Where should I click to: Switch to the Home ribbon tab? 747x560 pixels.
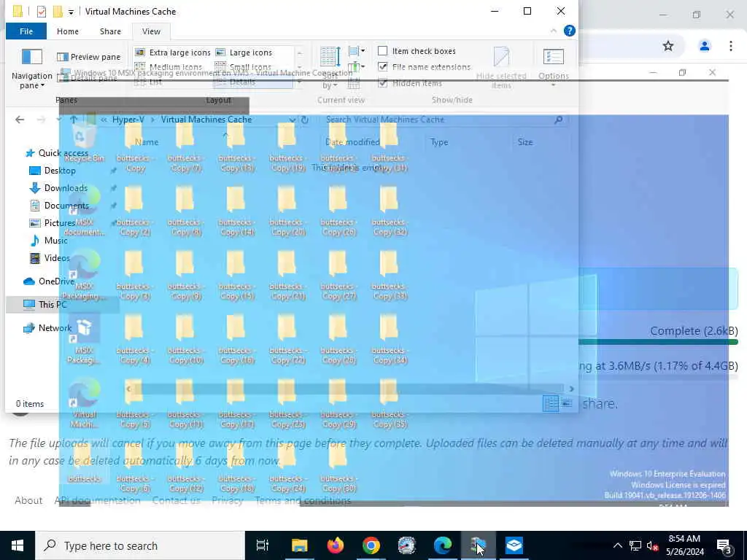click(68, 31)
